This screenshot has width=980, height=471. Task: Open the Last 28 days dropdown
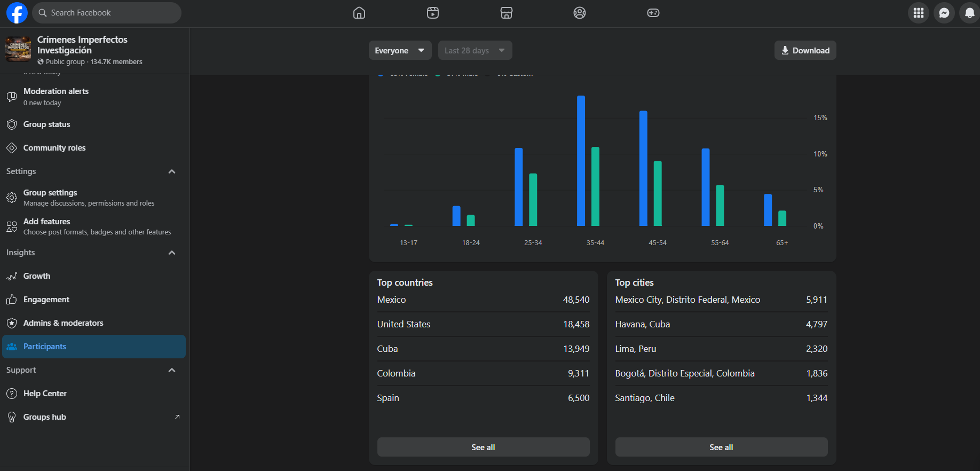[475, 50]
